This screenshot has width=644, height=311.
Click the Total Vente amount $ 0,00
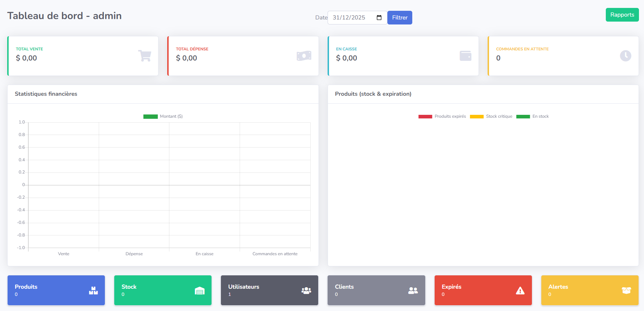pos(26,58)
